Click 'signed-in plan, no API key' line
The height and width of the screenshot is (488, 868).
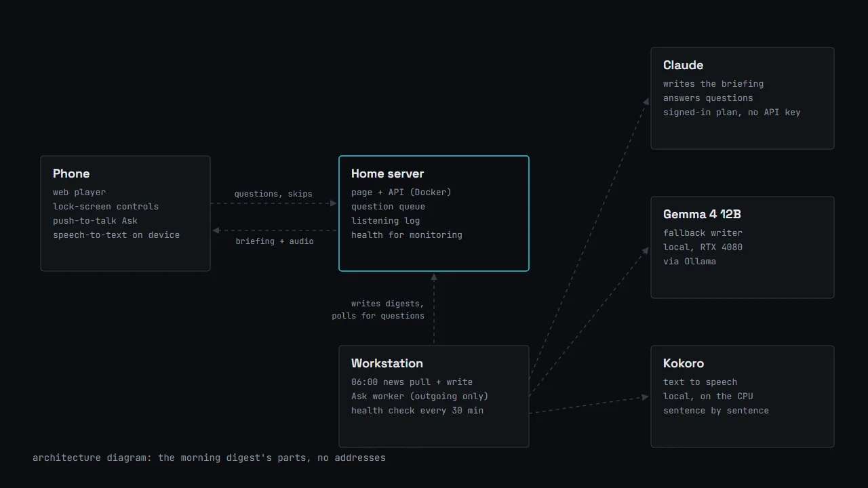coord(732,113)
